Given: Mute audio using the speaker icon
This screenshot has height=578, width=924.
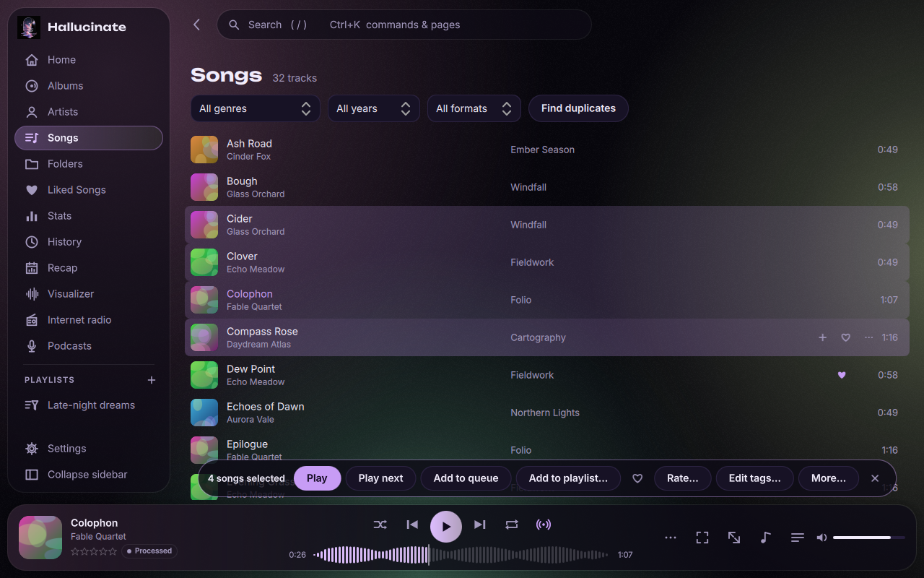Looking at the screenshot, I should [x=821, y=538].
